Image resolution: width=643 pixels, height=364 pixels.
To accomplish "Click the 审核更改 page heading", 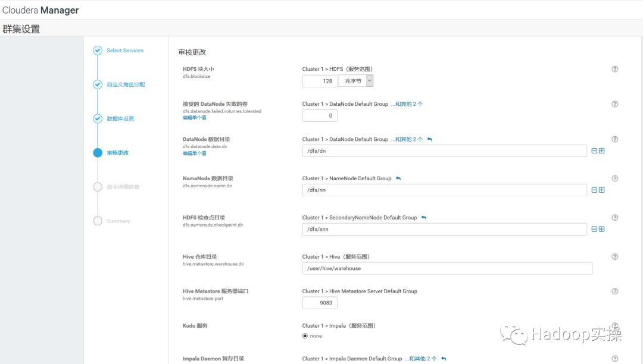I will click(192, 52).
